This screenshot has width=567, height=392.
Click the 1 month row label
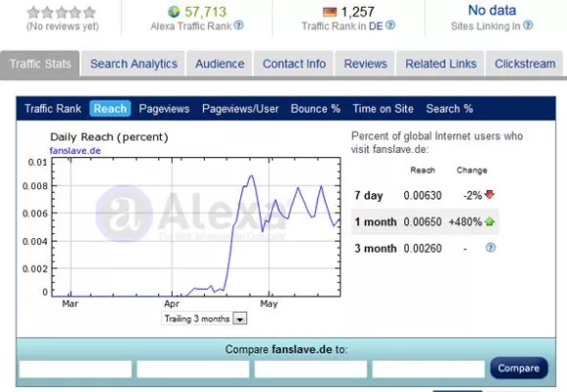(376, 221)
